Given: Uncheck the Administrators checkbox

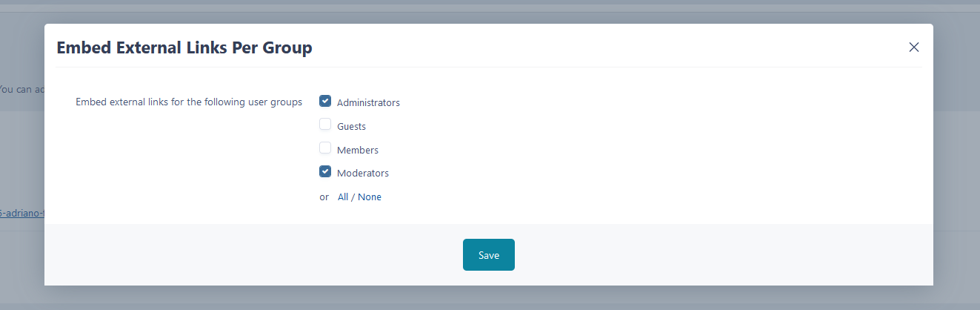Looking at the screenshot, I should coord(325,102).
